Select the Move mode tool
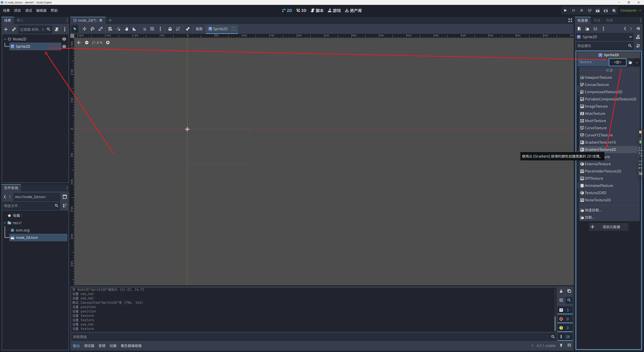 [85, 29]
